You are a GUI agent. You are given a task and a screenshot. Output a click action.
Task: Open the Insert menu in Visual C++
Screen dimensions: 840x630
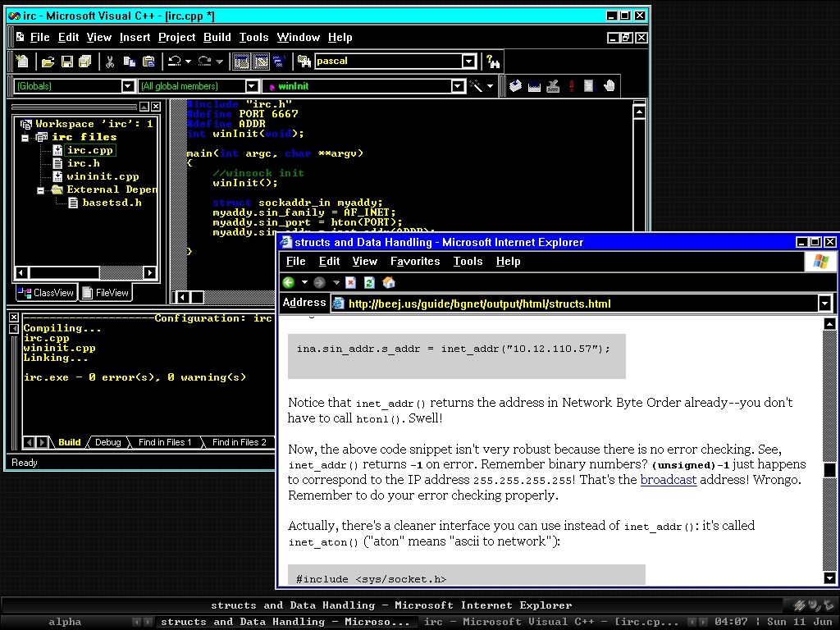135,38
